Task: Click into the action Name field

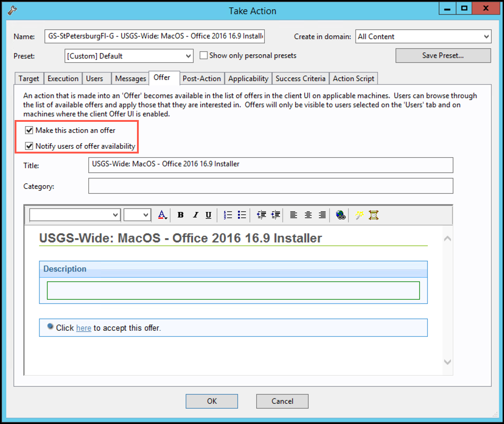Action: click(155, 36)
